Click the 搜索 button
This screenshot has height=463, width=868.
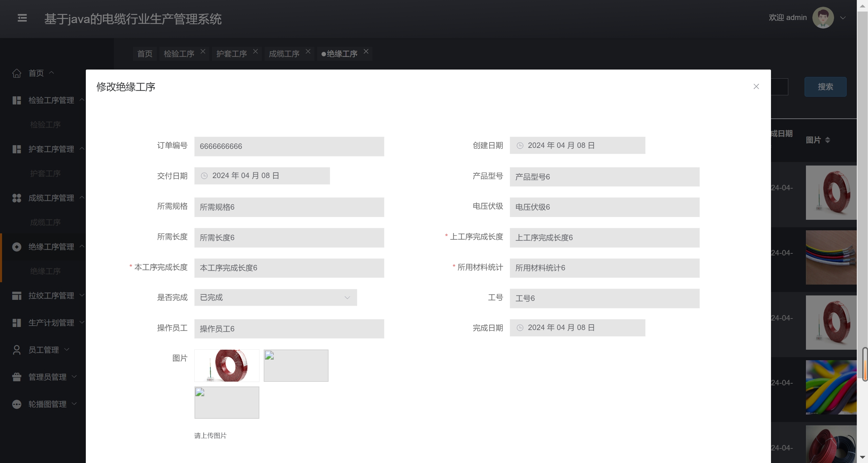point(825,87)
